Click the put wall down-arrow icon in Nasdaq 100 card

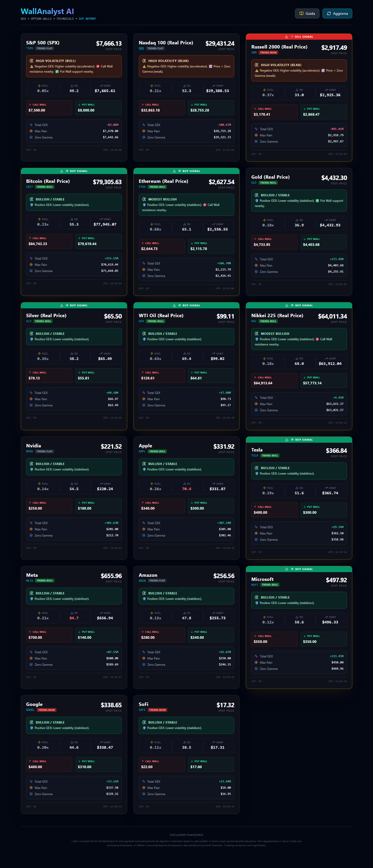coord(192,105)
